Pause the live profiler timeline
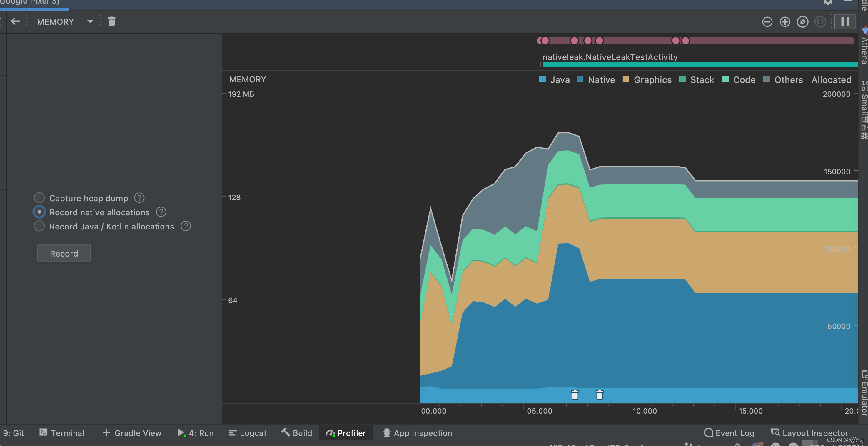Screen dimensions: 868x446 [844, 22]
